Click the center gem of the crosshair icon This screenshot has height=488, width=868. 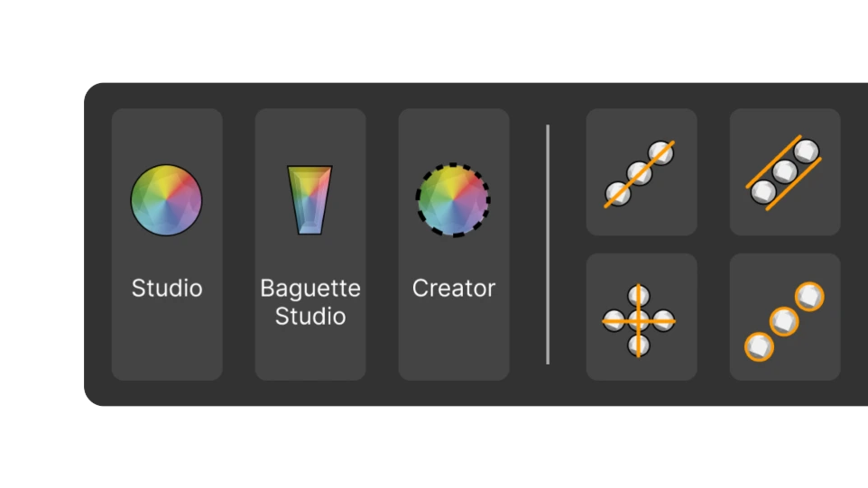click(638, 321)
